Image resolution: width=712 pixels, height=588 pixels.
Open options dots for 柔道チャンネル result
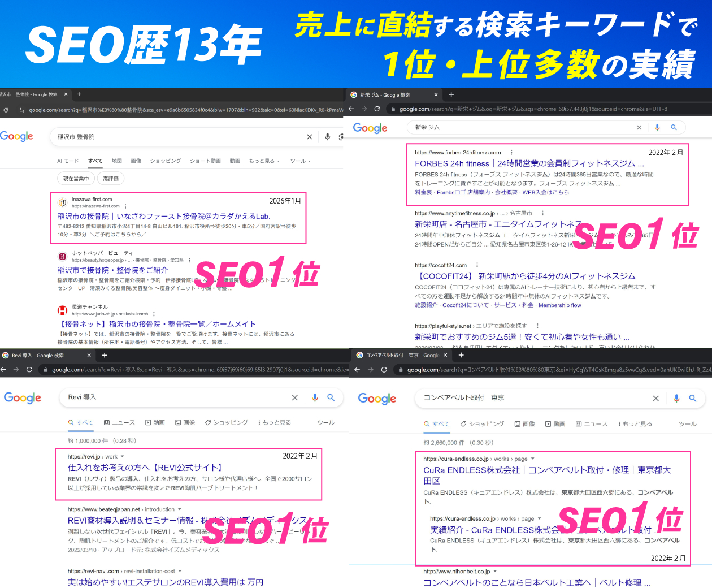point(154,314)
